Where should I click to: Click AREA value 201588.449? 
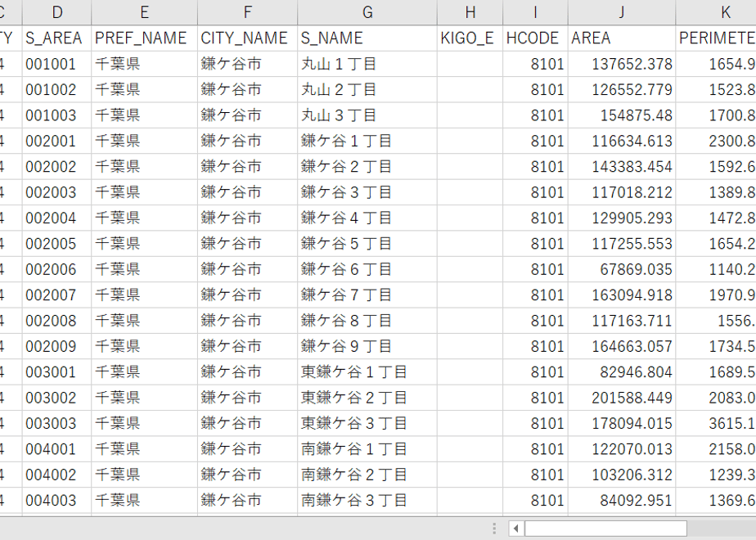pos(622,398)
